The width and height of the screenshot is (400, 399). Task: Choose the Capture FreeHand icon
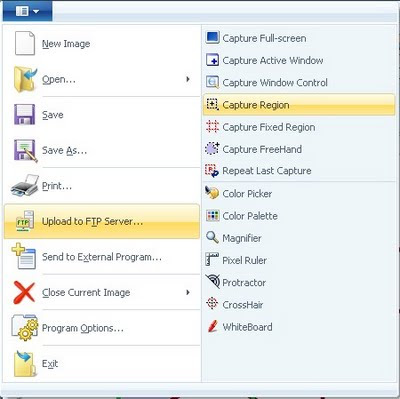[212, 149]
